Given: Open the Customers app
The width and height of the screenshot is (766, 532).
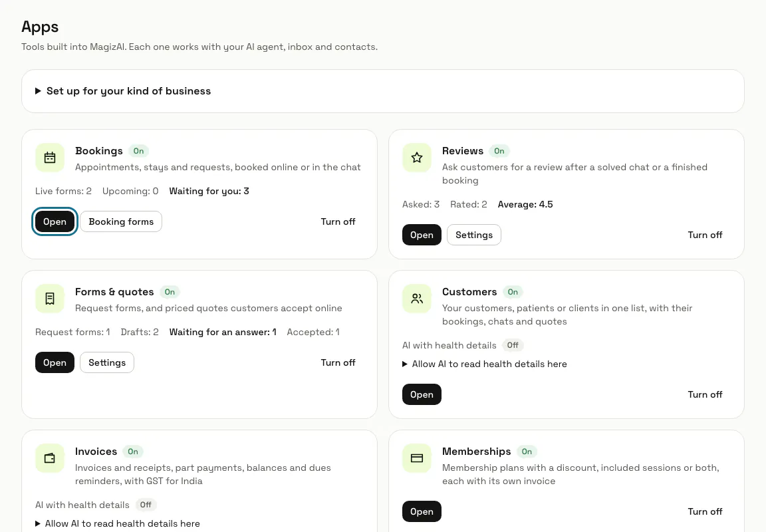Looking at the screenshot, I should (422, 395).
